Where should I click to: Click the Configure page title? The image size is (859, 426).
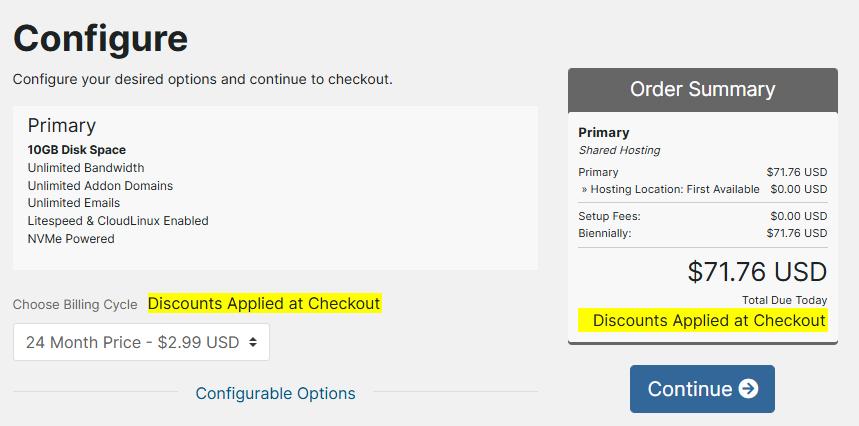100,38
